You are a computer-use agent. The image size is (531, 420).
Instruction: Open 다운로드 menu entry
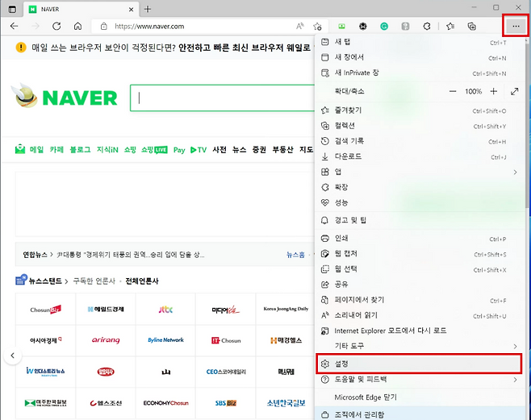pos(420,156)
